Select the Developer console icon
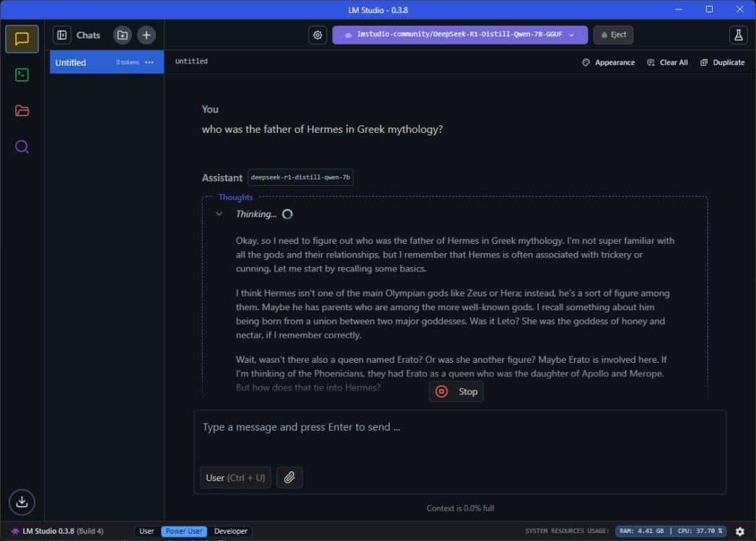 point(22,74)
